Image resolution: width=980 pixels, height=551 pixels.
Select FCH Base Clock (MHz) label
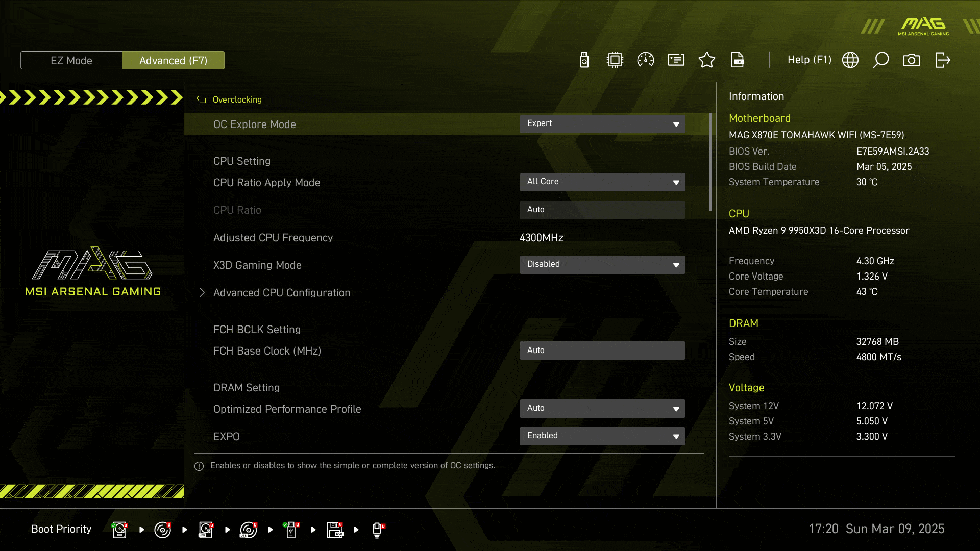(x=267, y=351)
